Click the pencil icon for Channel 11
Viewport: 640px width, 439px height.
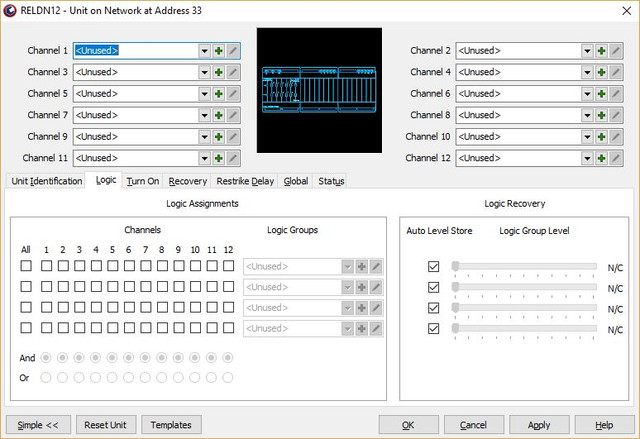[x=233, y=158]
